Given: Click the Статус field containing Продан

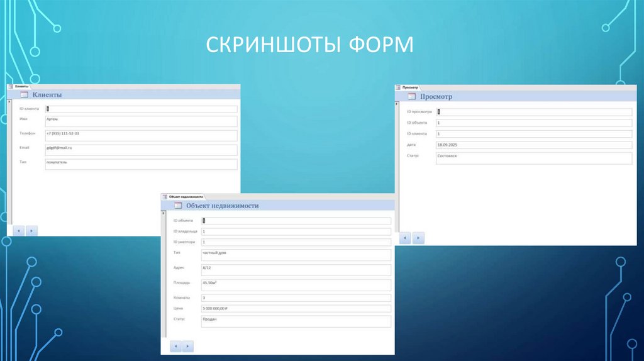Looking at the screenshot, I should pos(296,321).
